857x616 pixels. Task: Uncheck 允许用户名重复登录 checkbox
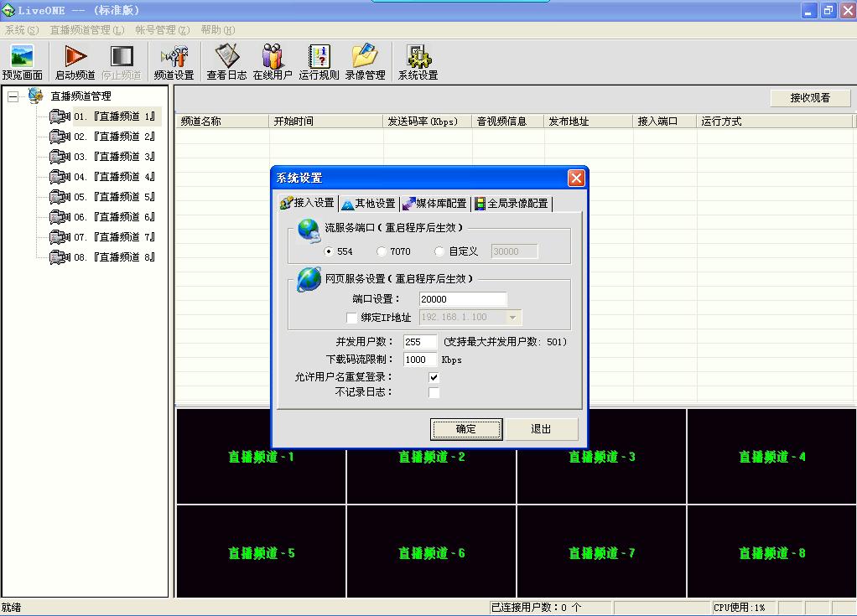(x=434, y=377)
